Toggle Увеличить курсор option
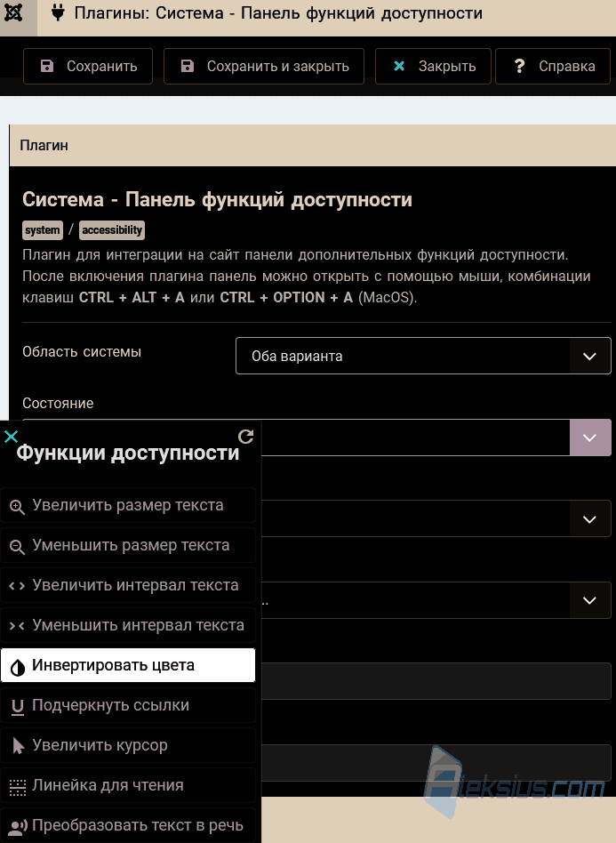 click(x=128, y=745)
